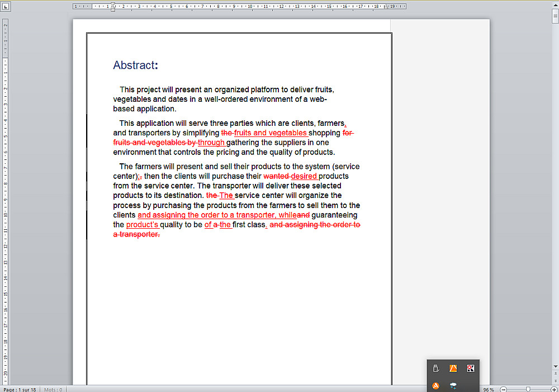Click the next page double-arrow button

tap(556, 381)
